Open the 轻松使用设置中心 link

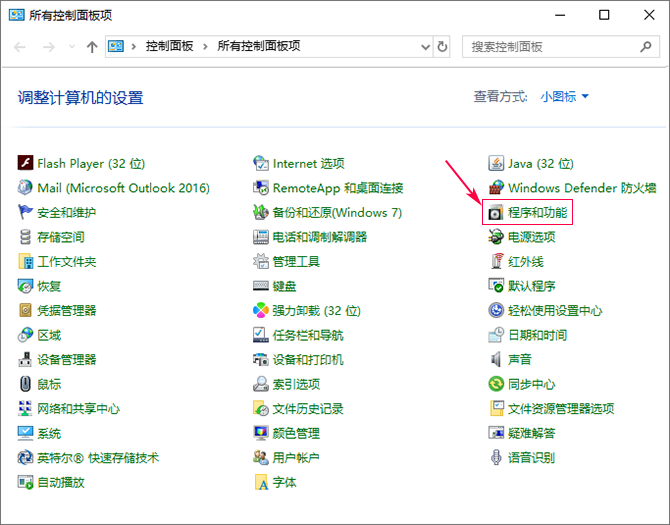coord(555,310)
